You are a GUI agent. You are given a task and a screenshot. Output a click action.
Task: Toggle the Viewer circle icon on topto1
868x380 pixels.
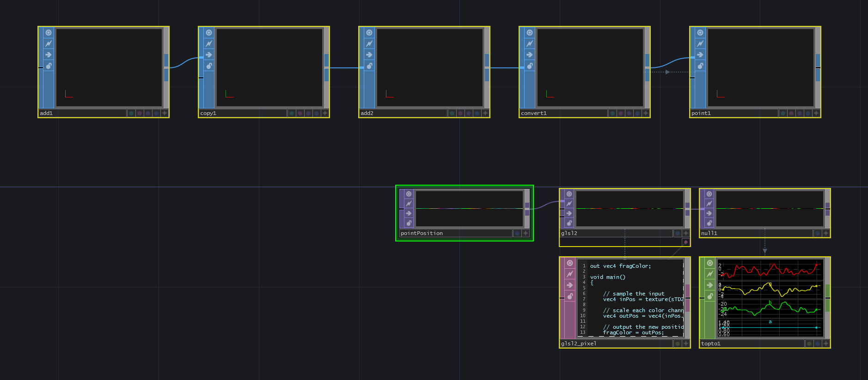tap(710, 263)
